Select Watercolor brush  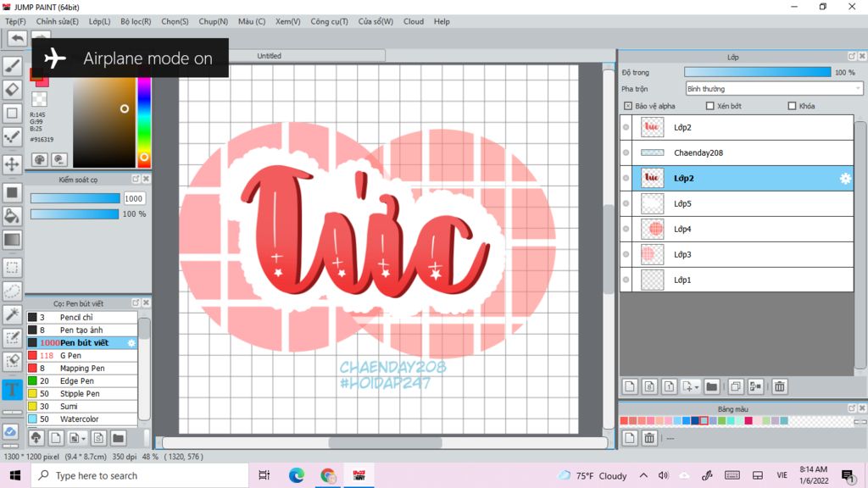[x=82, y=419]
